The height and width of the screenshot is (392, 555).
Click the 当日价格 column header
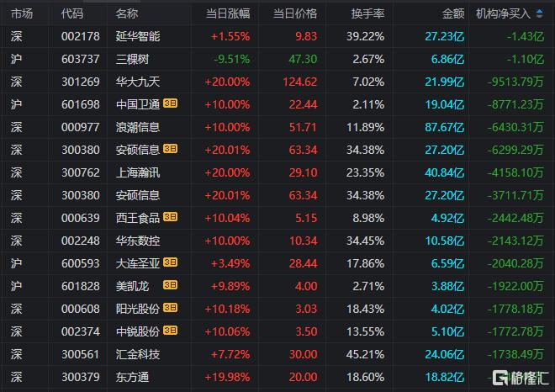pyautogui.click(x=295, y=13)
